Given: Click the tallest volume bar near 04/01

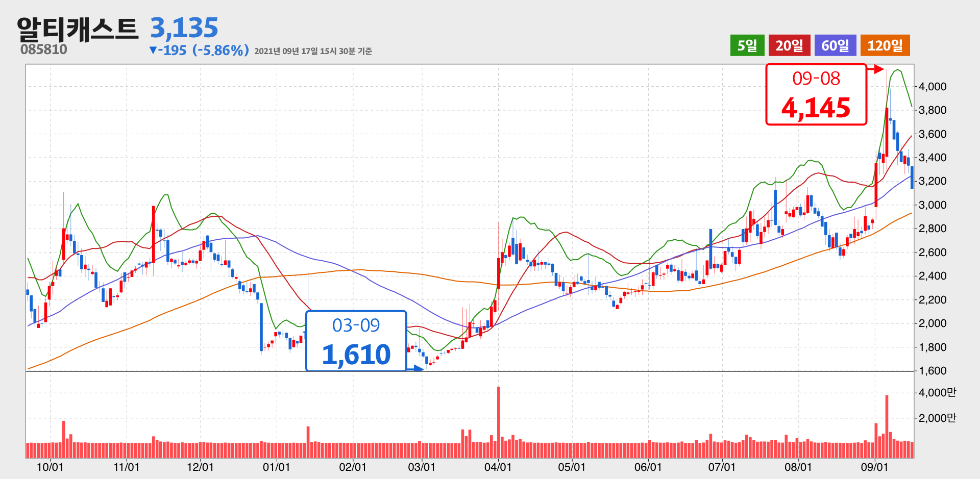Looking at the screenshot, I should coord(499,422).
